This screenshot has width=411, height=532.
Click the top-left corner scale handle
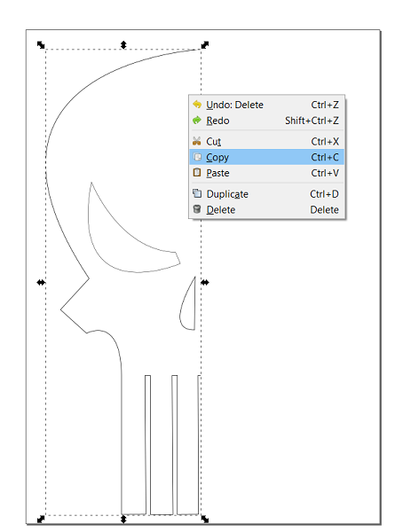click(41, 45)
